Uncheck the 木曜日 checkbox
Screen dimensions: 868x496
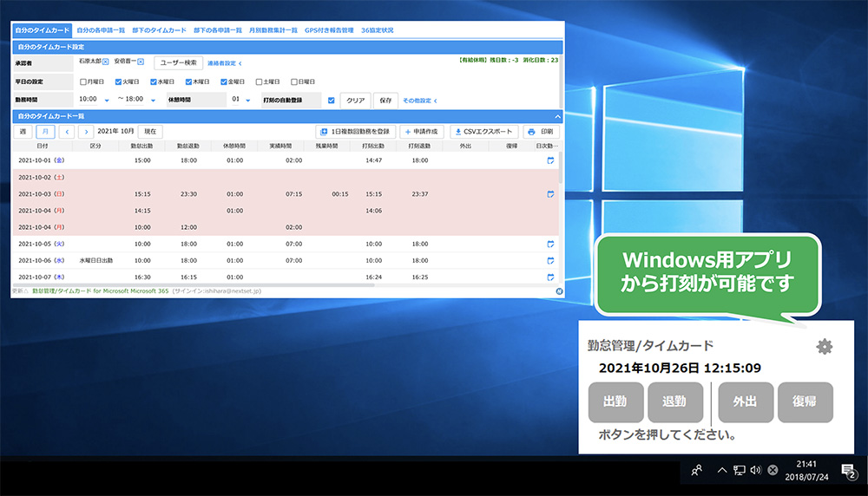pos(188,82)
